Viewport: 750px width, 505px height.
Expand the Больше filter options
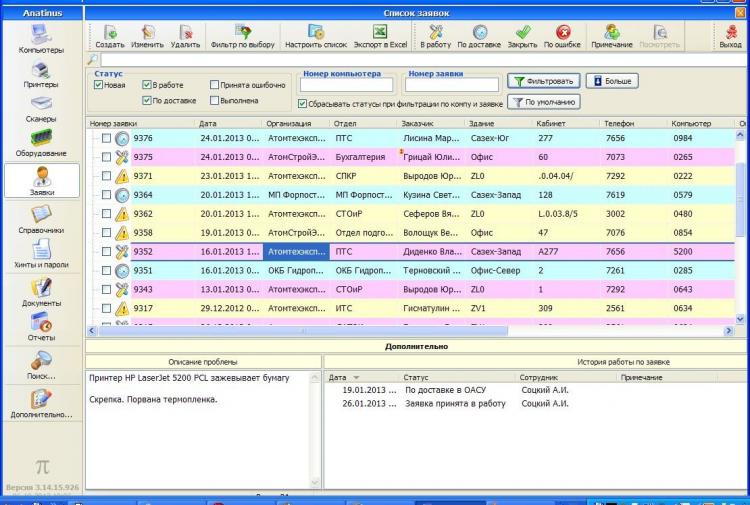click(611, 81)
